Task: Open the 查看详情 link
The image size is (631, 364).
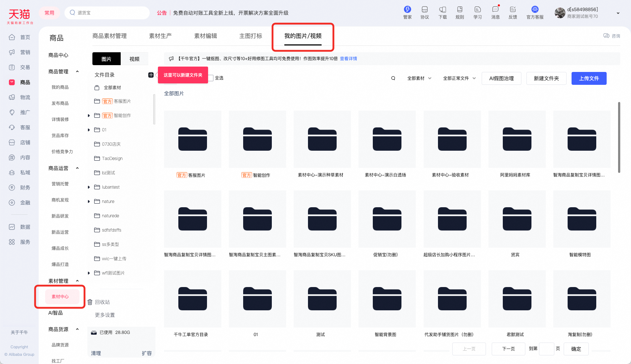Action: [348, 59]
